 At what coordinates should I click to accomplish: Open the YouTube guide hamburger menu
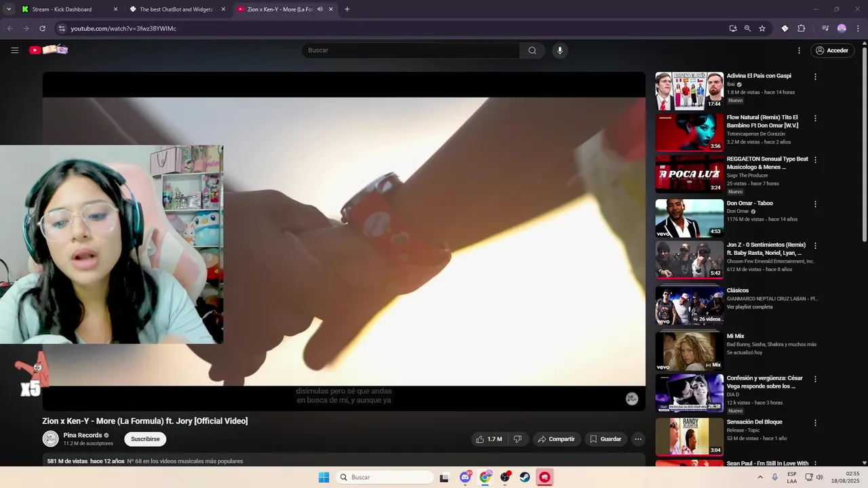coord(15,50)
